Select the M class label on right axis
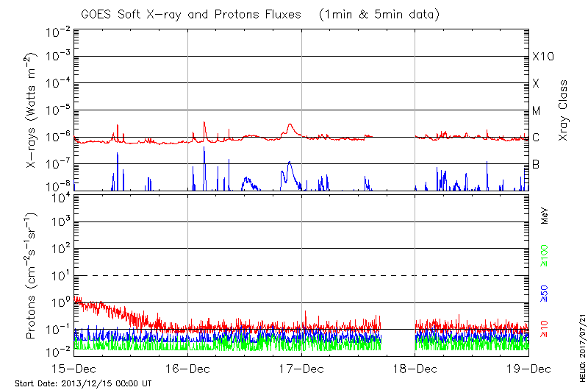The width and height of the screenshot is (588, 390). (x=537, y=110)
